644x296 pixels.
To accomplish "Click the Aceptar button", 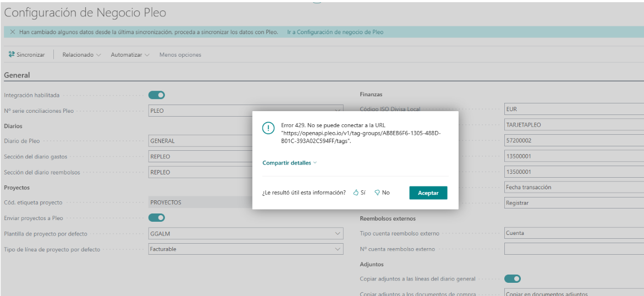I will pos(428,193).
